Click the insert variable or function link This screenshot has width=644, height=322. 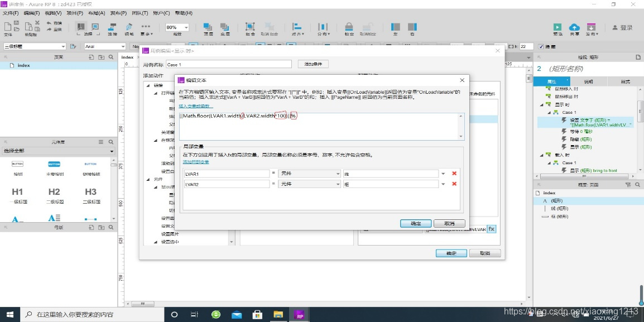click(x=196, y=106)
